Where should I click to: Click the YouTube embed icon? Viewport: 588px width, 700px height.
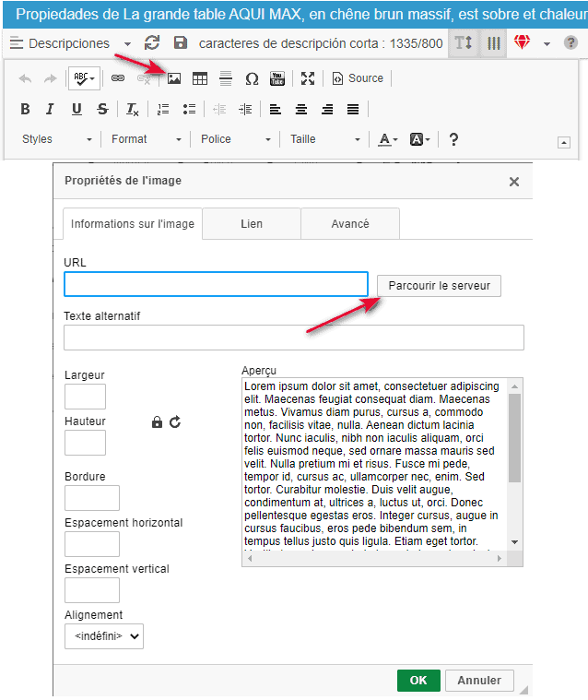coord(277,79)
